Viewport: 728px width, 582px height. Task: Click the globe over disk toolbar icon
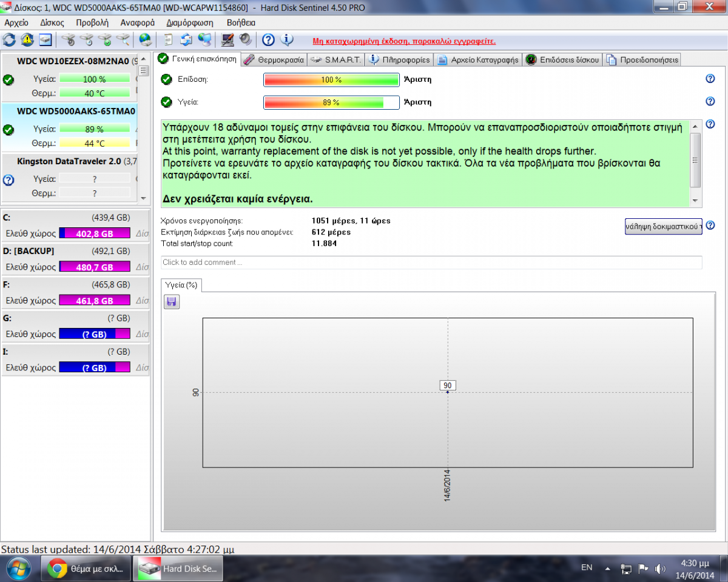(146, 40)
